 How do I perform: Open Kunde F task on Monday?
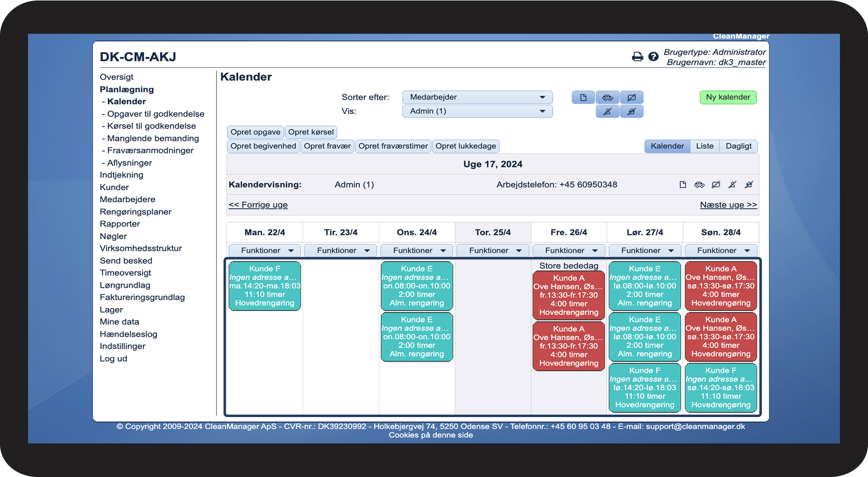pyautogui.click(x=265, y=286)
